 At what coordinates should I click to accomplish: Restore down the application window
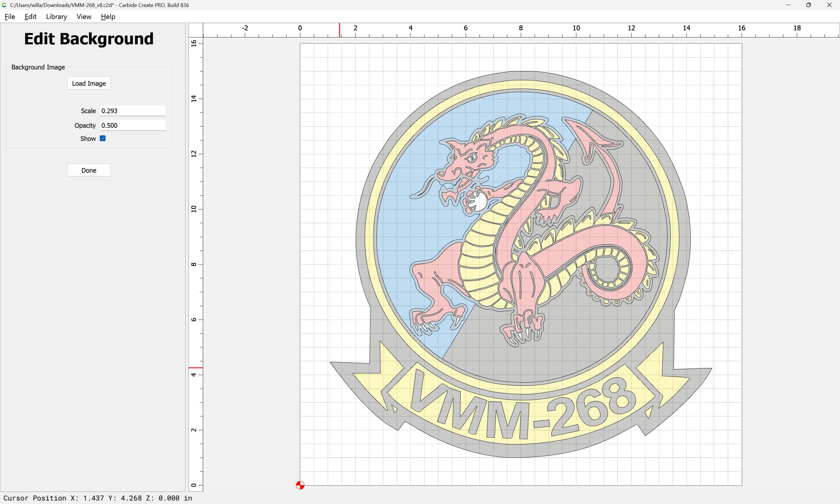(x=808, y=5)
